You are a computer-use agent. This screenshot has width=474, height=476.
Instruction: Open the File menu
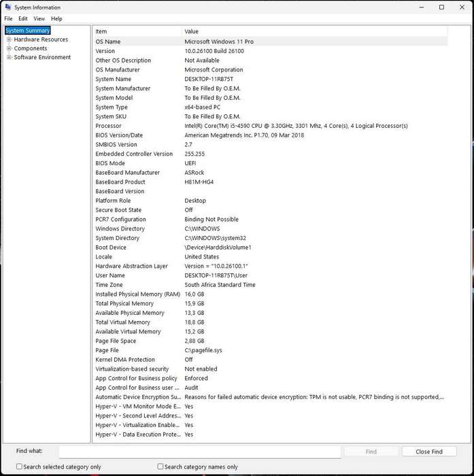coord(9,18)
